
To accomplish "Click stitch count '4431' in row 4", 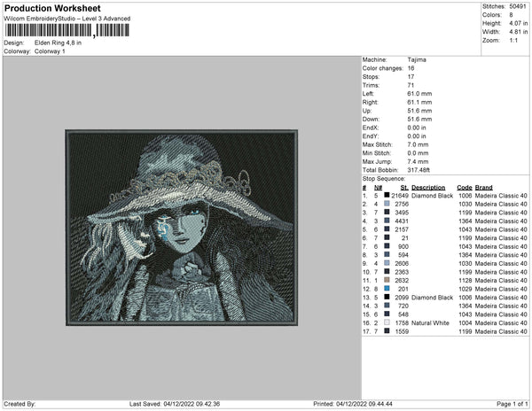I will pyautogui.click(x=402, y=221).
